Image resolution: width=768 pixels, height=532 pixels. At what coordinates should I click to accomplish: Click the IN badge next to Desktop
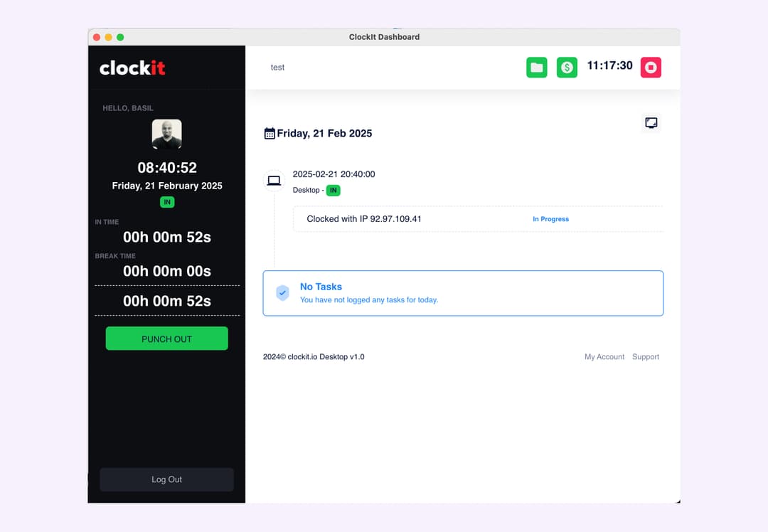[333, 190]
